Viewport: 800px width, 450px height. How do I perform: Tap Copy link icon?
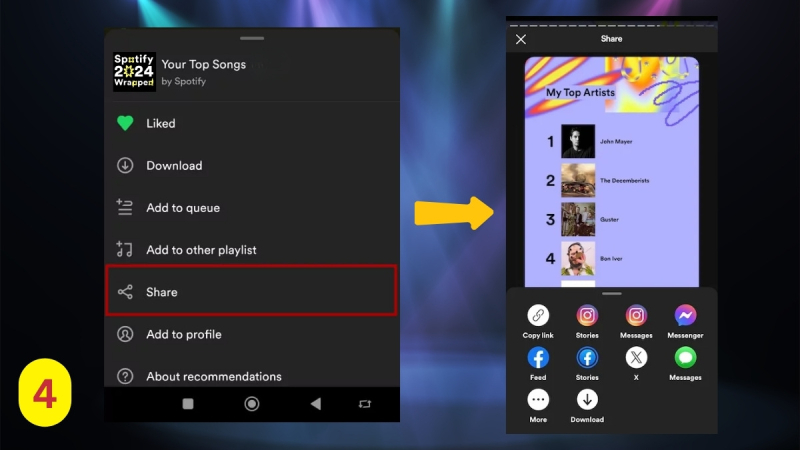pyautogui.click(x=538, y=315)
